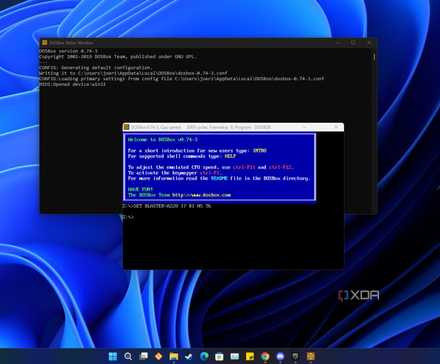Minimize the front DOSBox 0.74-3 window
Image resolution: width=440 pixels, height=364 pixels.
(304, 127)
